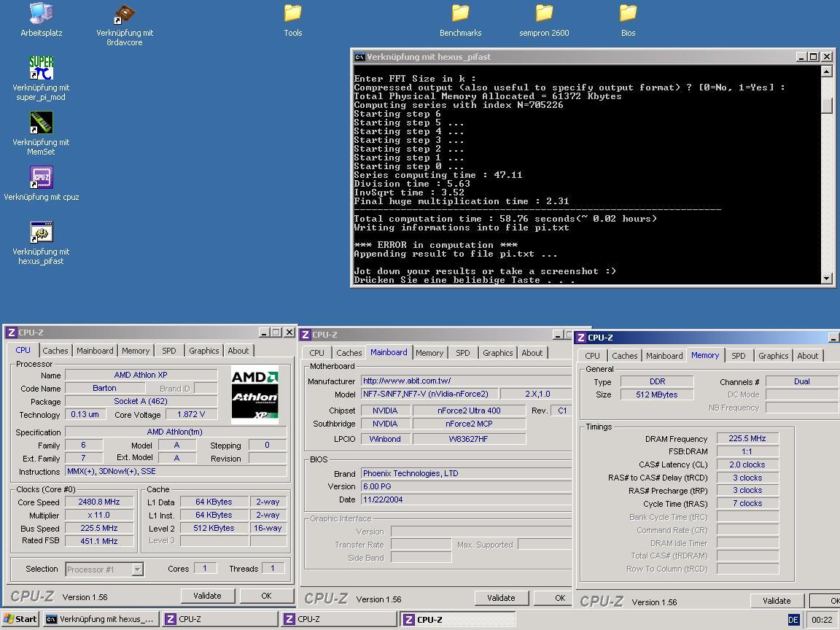
Task: Click Validate in the CPU window
Action: pyautogui.click(x=207, y=596)
